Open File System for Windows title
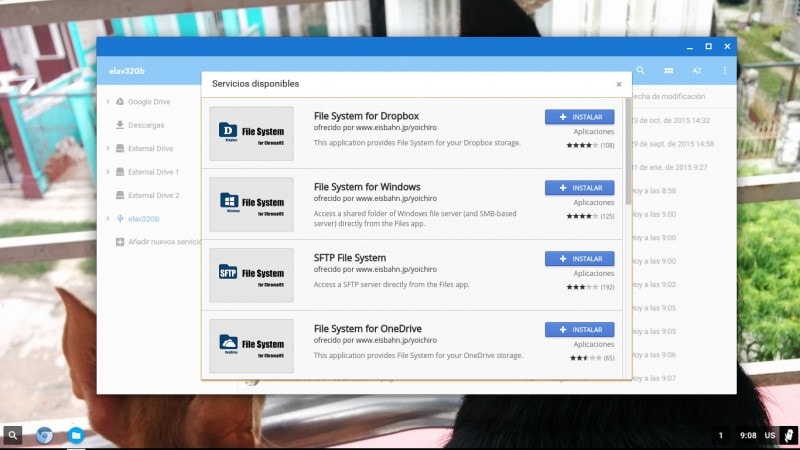Image resolution: width=800 pixels, height=450 pixels. (x=367, y=187)
